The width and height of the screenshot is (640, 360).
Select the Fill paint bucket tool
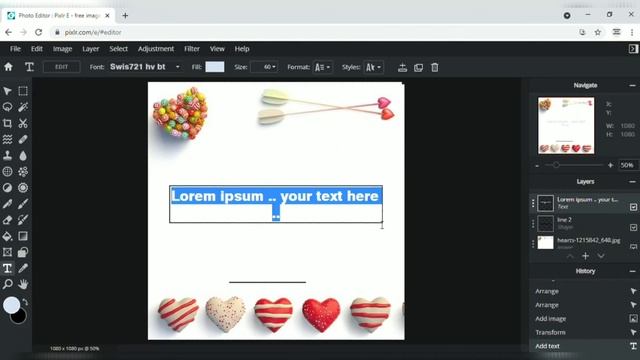tap(7, 236)
